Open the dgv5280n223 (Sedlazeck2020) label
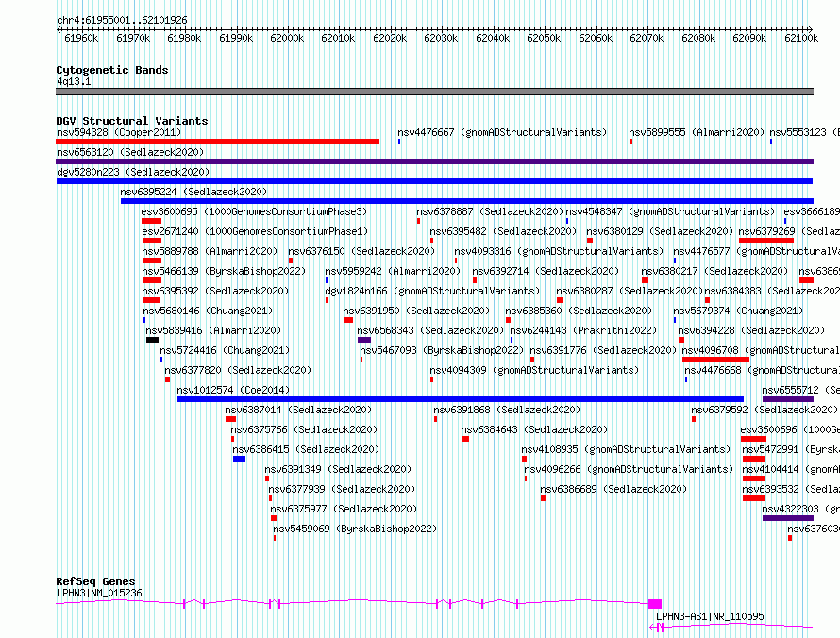Viewport: 840px width, 638px height. click(x=133, y=172)
